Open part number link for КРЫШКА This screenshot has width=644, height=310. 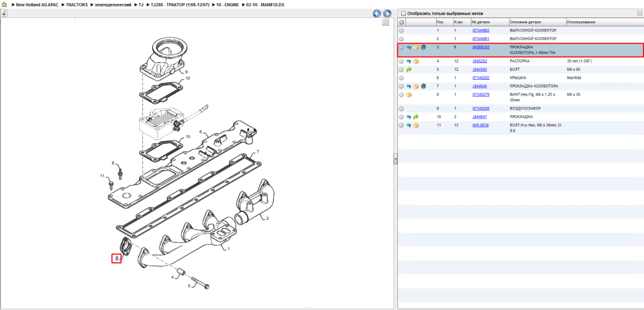click(x=480, y=78)
